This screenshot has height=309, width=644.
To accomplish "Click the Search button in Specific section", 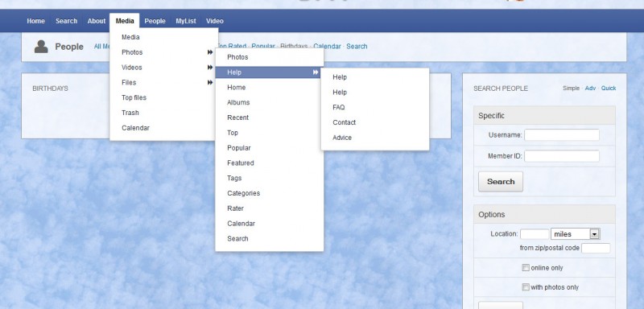I will pyautogui.click(x=501, y=182).
